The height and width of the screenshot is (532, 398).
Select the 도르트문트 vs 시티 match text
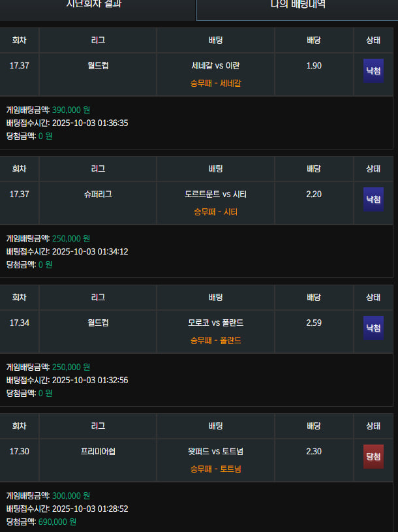point(215,195)
